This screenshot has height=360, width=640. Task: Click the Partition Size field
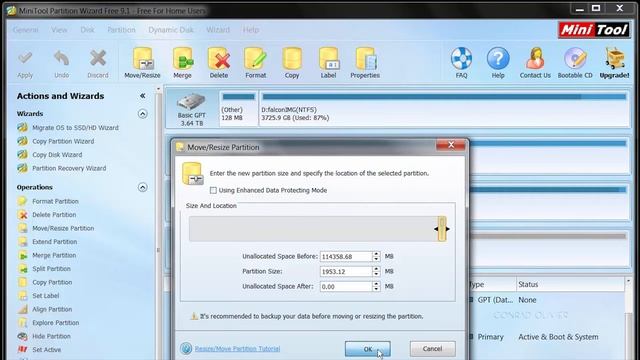click(x=346, y=271)
